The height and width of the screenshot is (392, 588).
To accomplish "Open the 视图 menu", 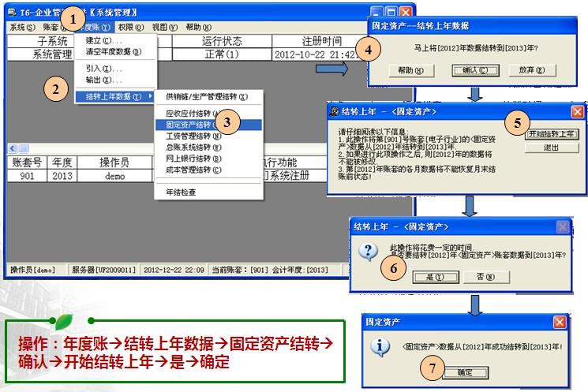I will click(163, 27).
